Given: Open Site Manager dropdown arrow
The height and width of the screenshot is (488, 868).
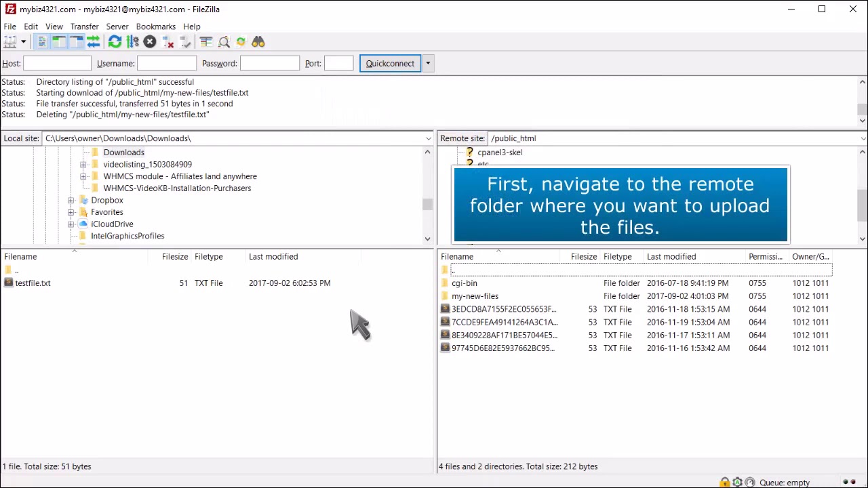Looking at the screenshot, I should point(23,42).
